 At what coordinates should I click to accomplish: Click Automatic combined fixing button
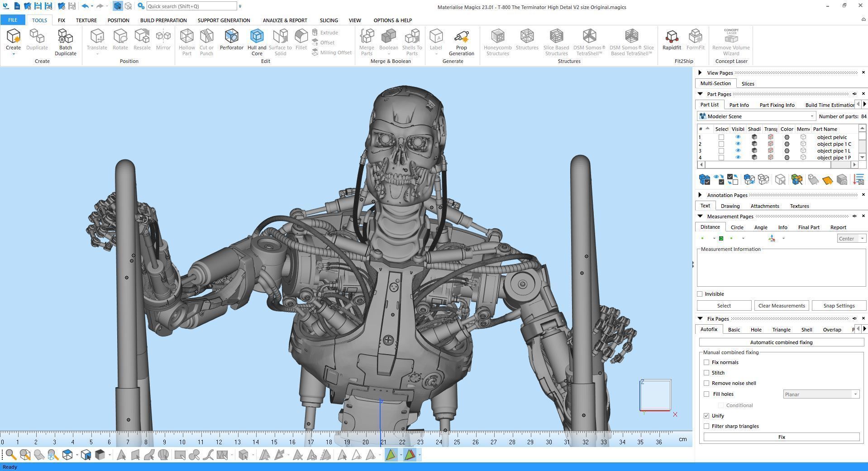point(781,342)
